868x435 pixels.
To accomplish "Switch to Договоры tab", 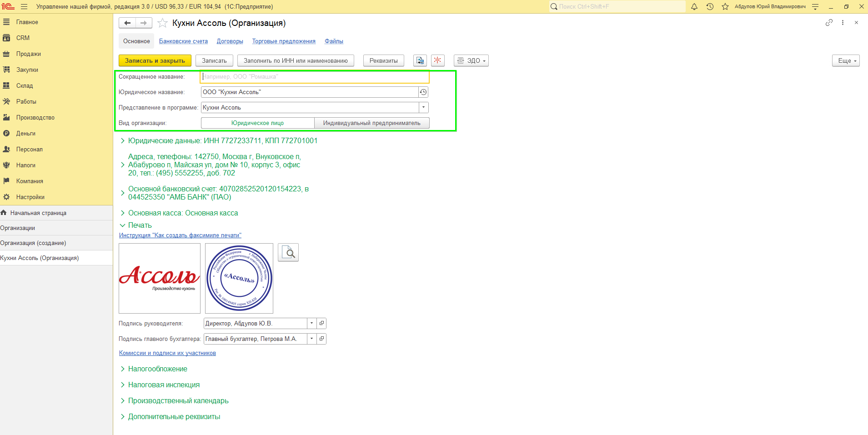I will click(x=230, y=41).
